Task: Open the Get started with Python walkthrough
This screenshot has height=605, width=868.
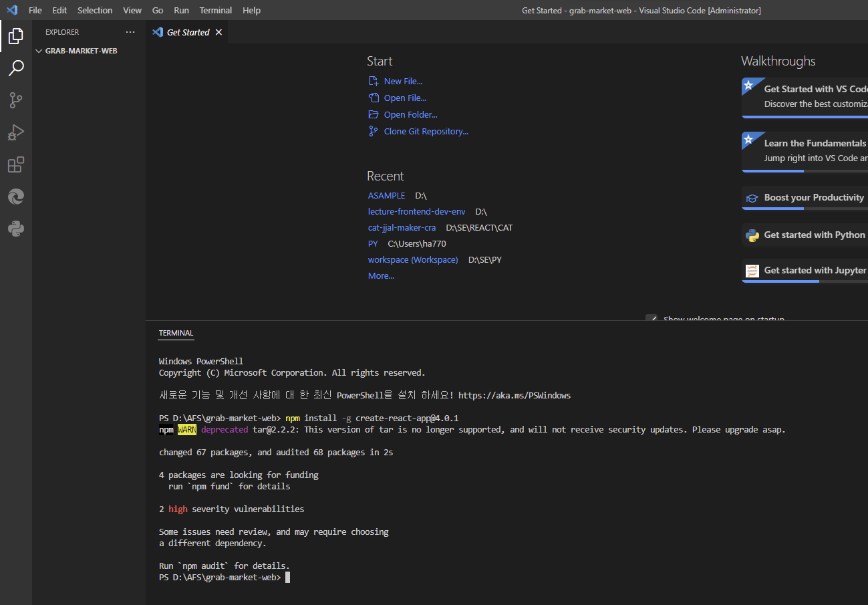Action: tap(805, 235)
